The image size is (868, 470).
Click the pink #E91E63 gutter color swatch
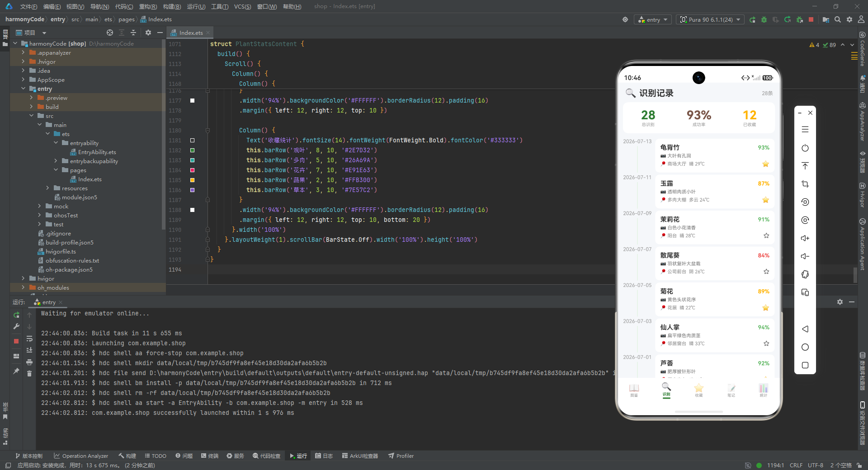pyautogui.click(x=192, y=170)
